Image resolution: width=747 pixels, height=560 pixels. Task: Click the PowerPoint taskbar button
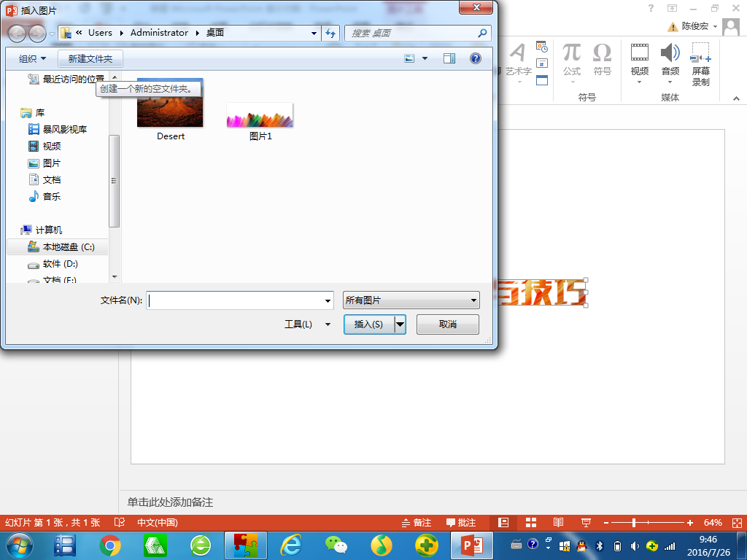(472, 545)
